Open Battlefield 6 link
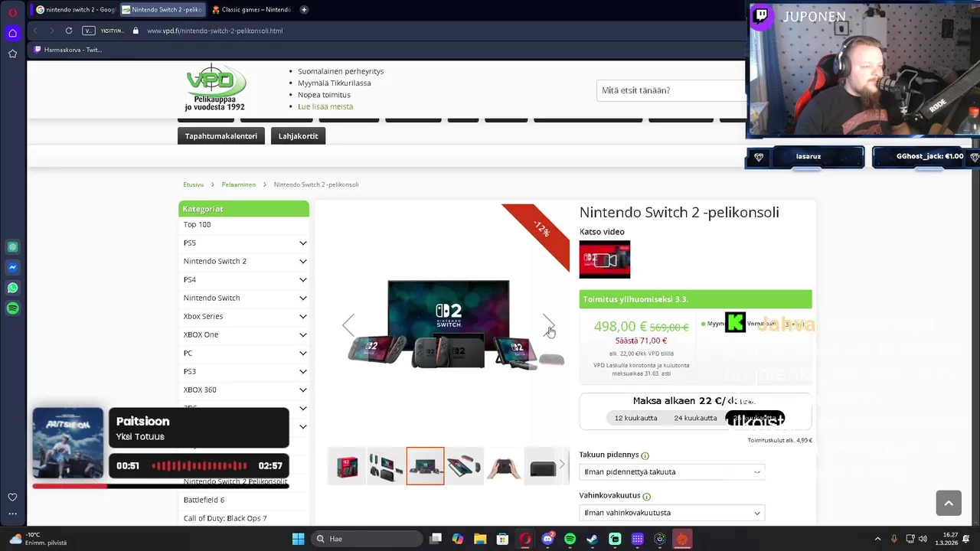This screenshot has width=980, height=551. pos(204,500)
